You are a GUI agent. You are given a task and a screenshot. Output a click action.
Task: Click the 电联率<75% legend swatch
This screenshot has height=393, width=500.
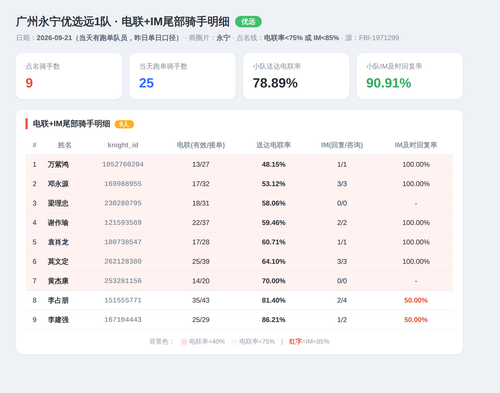(x=234, y=342)
